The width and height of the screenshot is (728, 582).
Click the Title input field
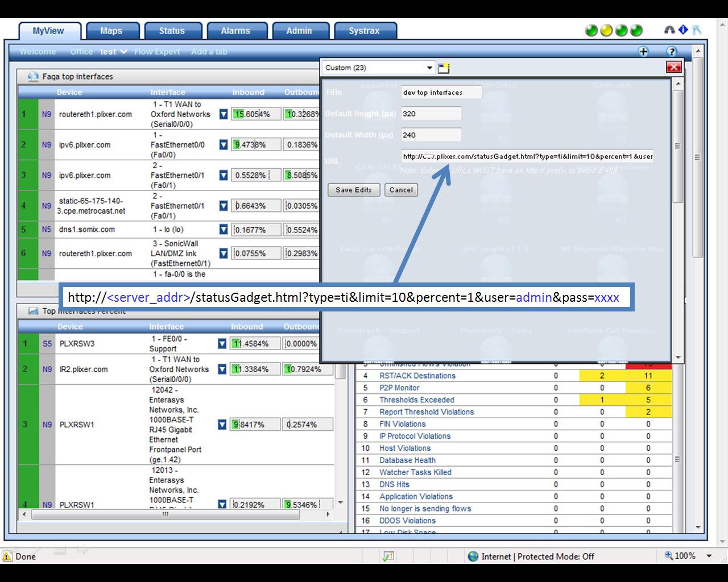click(441, 92)
